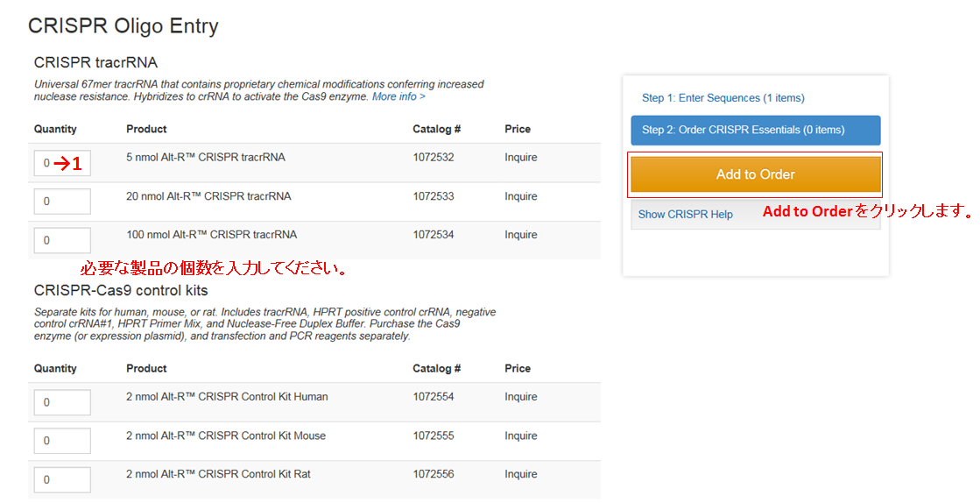Image resolution: width=980 pixels, height=503 pixels.
Task: Click Inquire price for 20 nmol tracrRNA
Action: [520, 196]
